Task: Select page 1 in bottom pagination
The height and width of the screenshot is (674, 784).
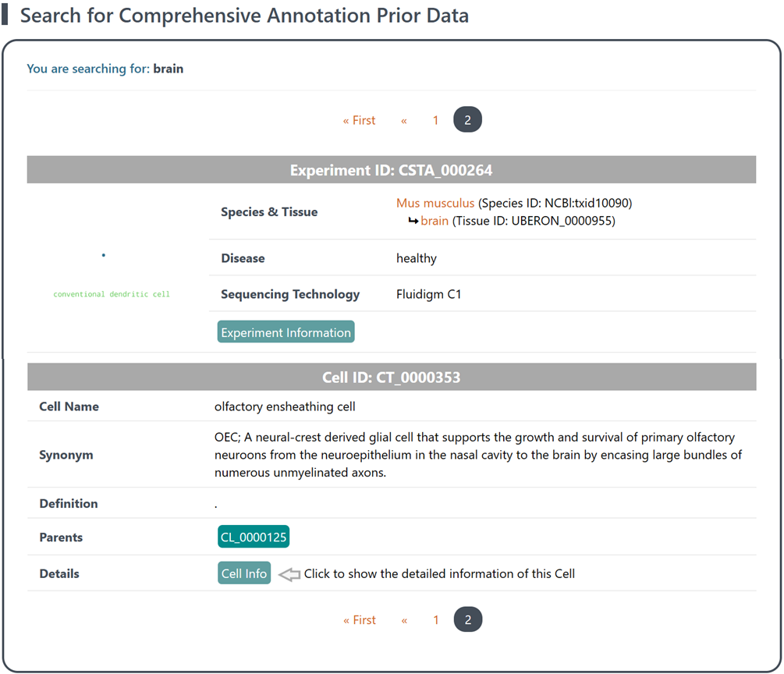Action: click(436, 620)
